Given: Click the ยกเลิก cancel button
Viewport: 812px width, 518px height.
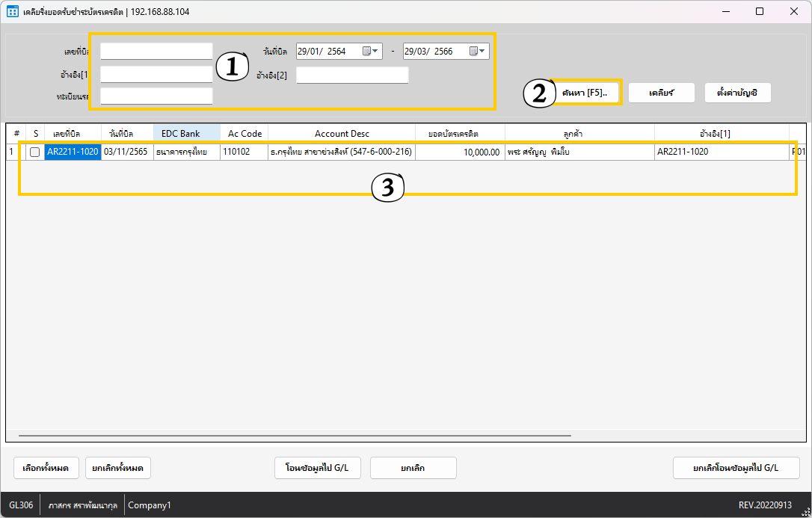Looking at the screenshot, I should click(413, 468).
